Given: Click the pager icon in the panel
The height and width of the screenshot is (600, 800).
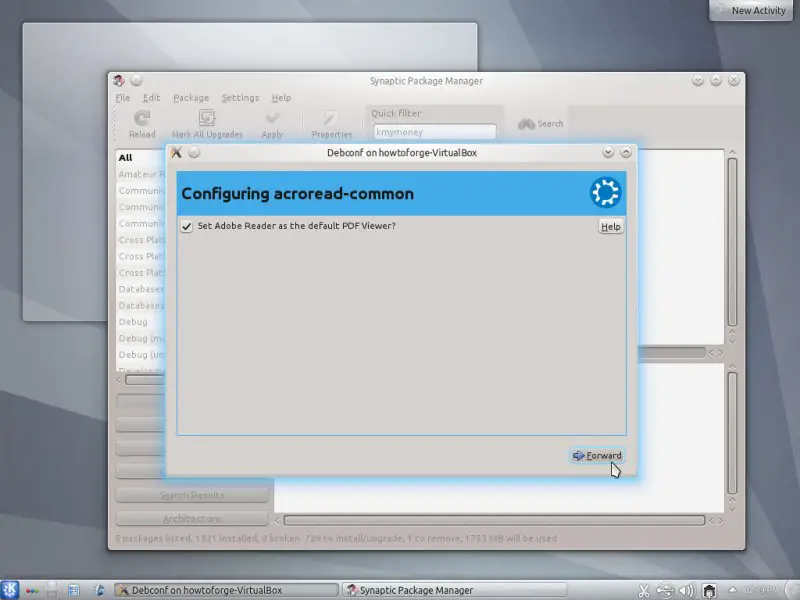Looking at the screenshot, I should point(52,590).
